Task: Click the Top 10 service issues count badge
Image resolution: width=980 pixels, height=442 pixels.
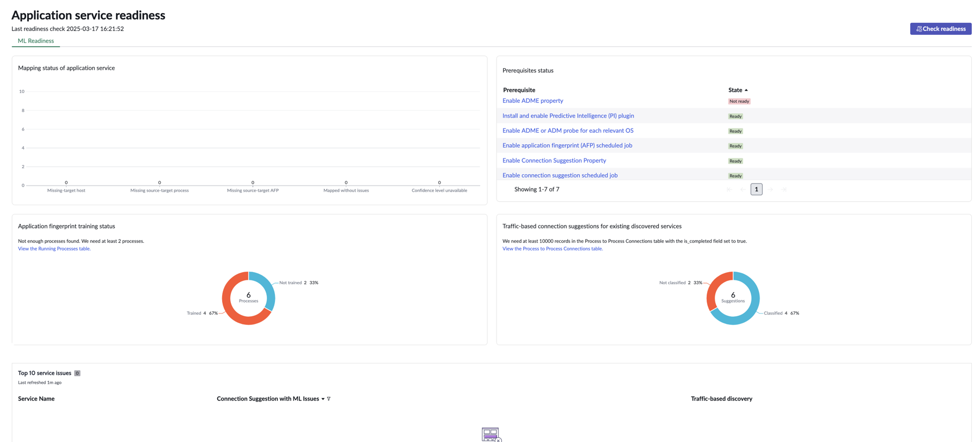Action: (x=77, y=373)
